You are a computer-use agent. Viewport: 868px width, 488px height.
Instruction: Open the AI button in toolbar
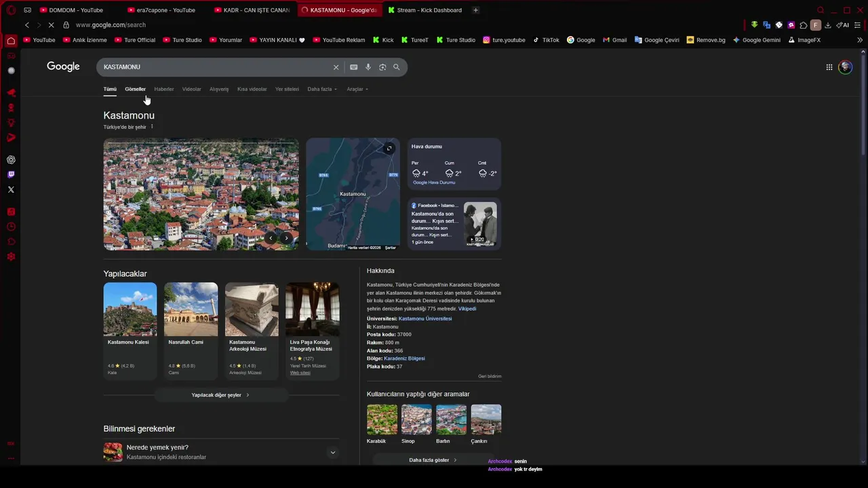coord(843,25)
